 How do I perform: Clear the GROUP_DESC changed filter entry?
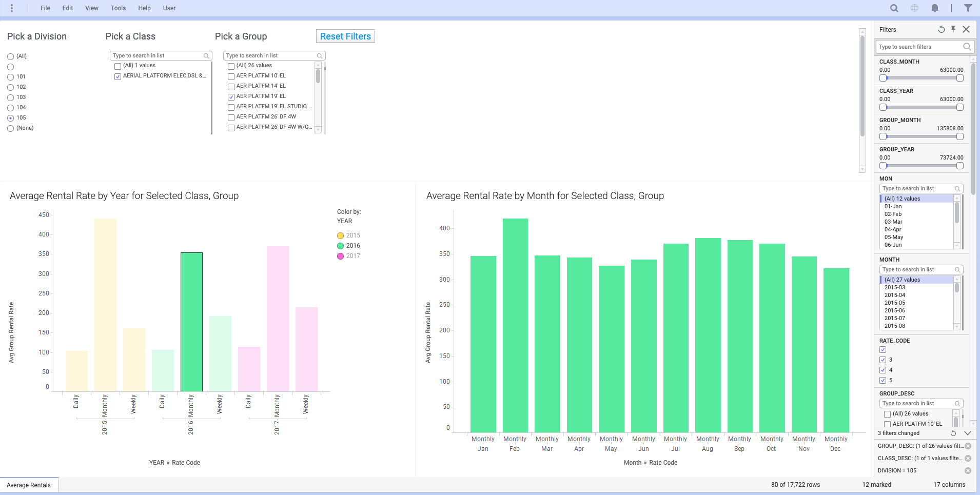968,446
